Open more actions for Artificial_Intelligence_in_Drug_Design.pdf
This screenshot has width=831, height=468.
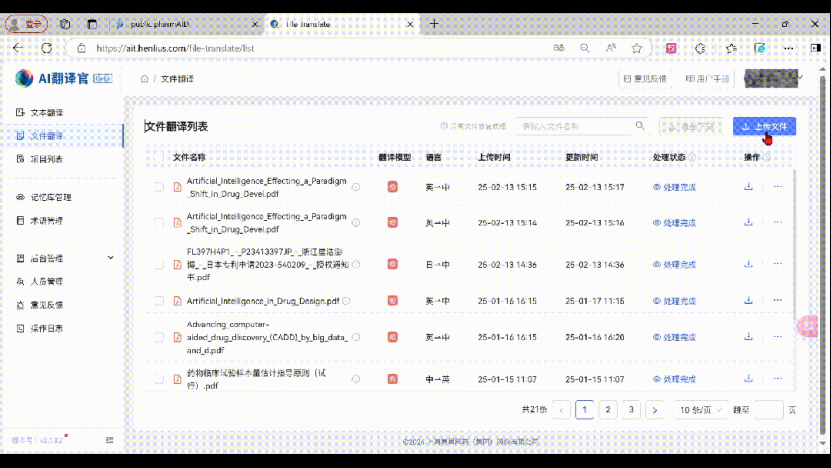(777, 300)
